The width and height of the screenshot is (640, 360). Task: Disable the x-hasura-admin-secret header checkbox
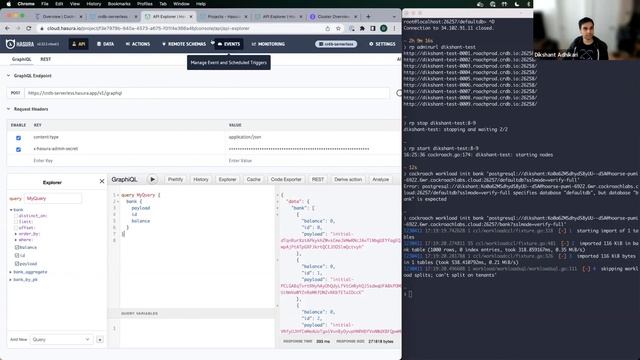point(18,149)
